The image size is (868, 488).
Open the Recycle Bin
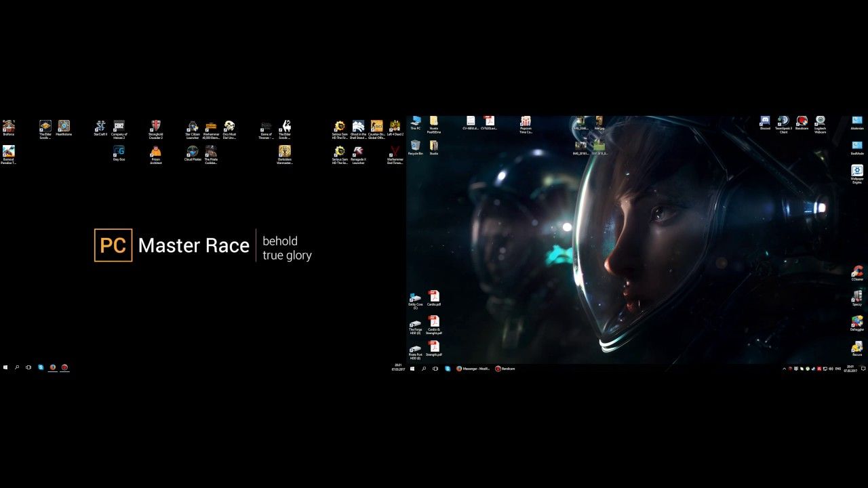(x=415, y=148)
